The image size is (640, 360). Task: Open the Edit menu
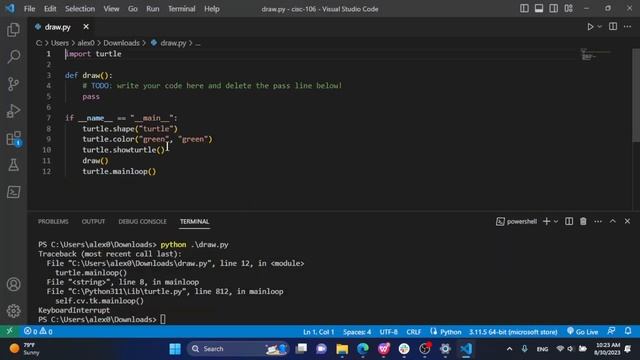[50, 9]
